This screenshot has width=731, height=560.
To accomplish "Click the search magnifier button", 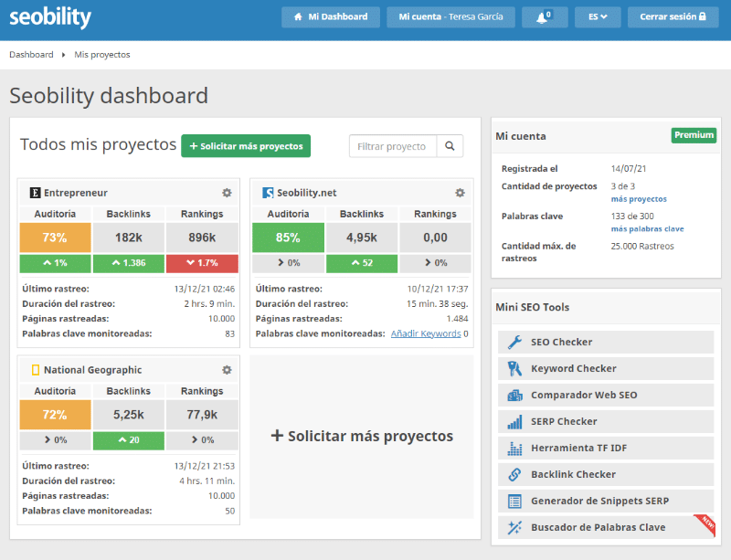I will click(x=450, y=146).
